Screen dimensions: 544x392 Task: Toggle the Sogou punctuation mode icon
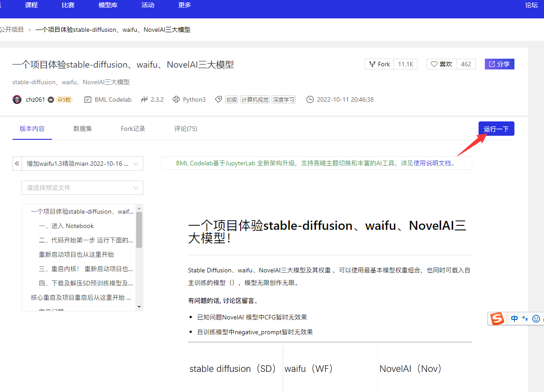(x=525, y=319)
